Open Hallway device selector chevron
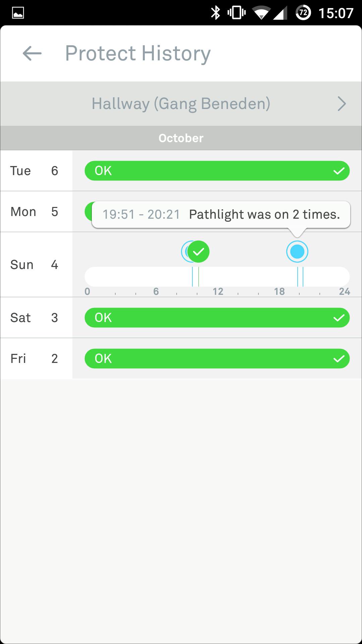This screenshot has width=362, height=644. pyautogui.click(x=341, y=104)
